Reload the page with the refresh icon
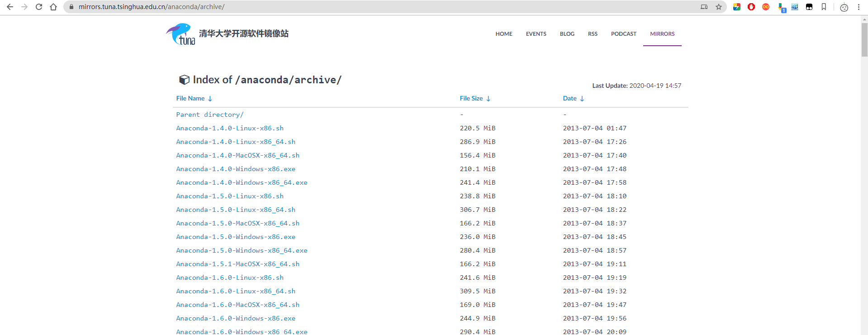 click(39, 7)
